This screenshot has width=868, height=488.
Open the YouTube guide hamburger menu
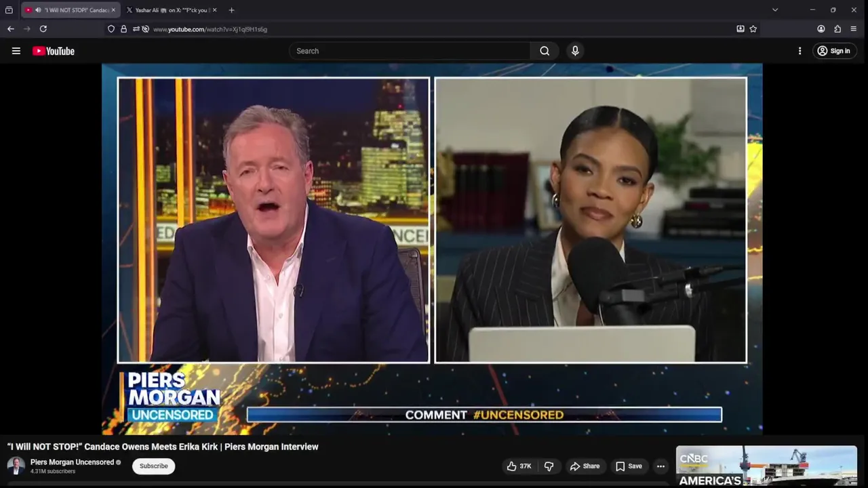(16, 51)
